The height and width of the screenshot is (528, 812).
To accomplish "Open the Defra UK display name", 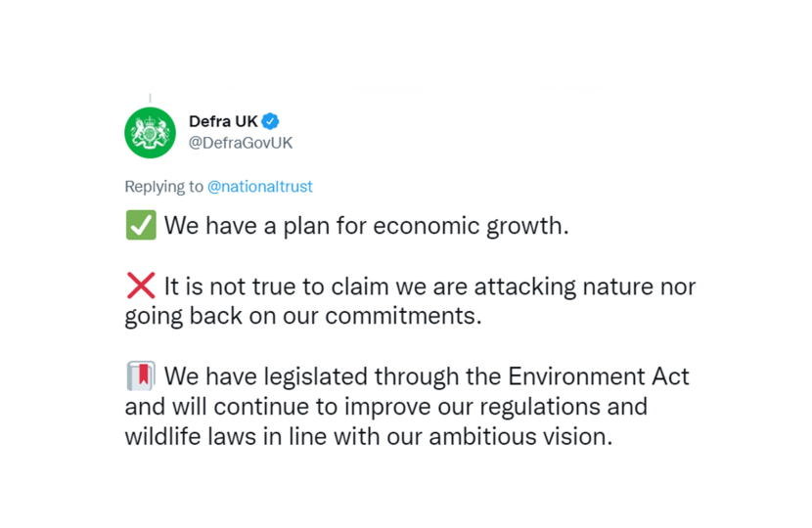I will (223, 121).
